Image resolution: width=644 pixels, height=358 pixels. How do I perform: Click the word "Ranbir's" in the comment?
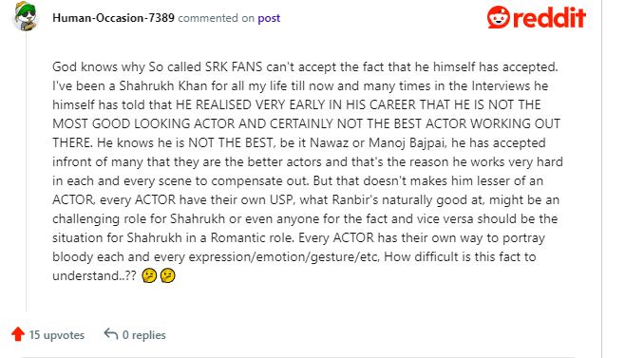click(355, 200)
